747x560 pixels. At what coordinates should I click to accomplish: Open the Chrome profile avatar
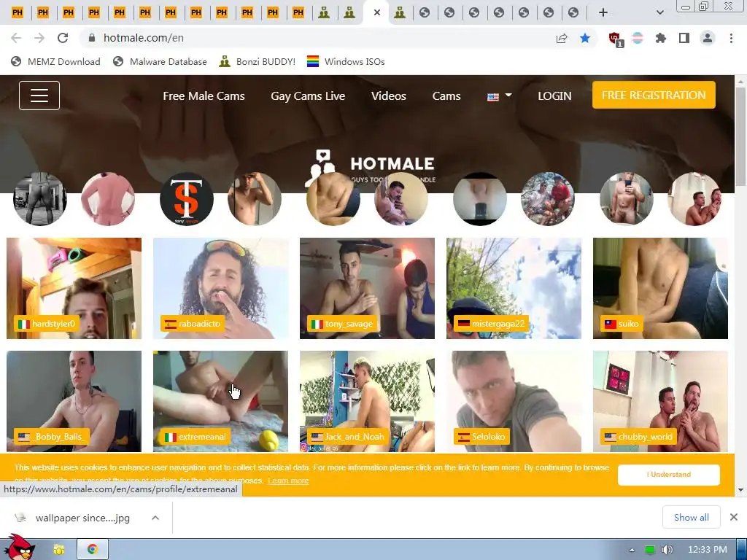pyautogui.click(x=708, y=38)
